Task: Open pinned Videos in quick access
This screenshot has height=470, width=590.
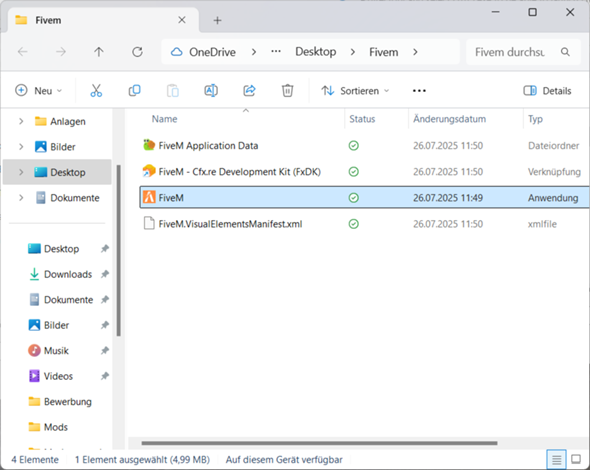Action: pyautogui.click(x=58, y=376)
